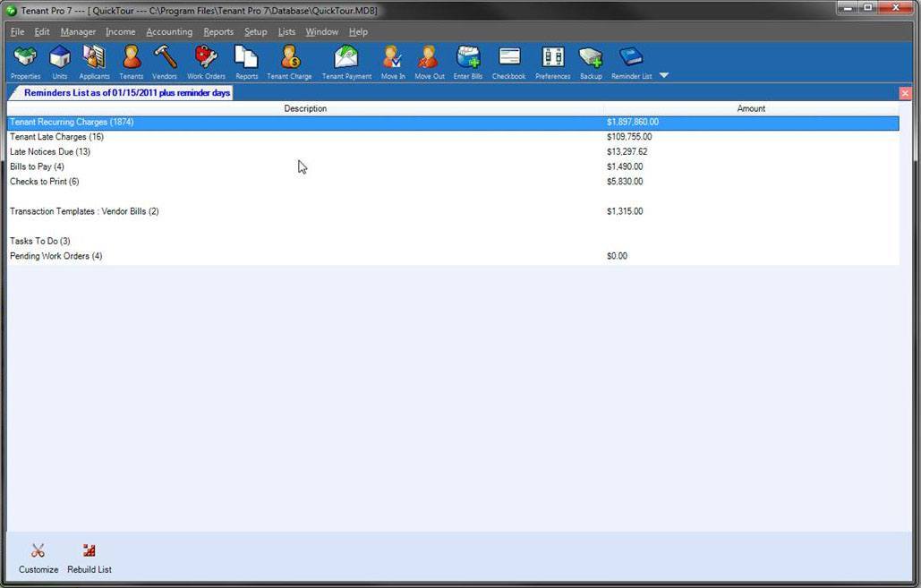Viewport: 921px width, 588px height.
Task: Select the Tenant Late Charges row
Action: tap(56, 136)
